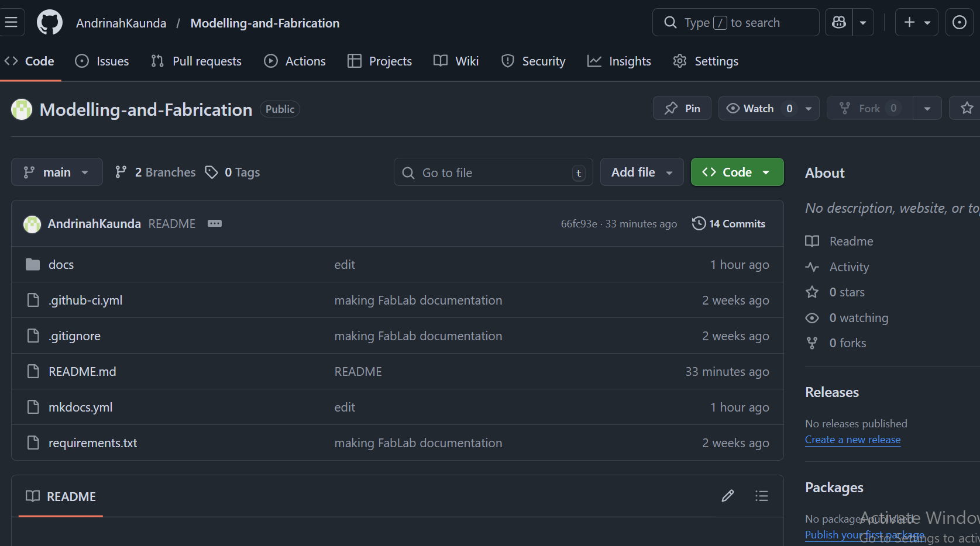Open the docs folder
The height and width of the screenshot is (546, 980).
[x=61, y=265]
